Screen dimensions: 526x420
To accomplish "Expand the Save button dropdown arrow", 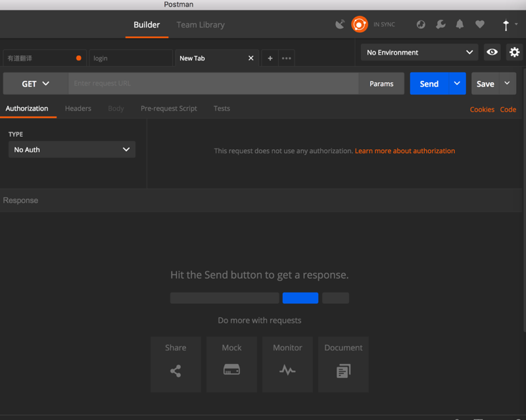I will [507, 83].
